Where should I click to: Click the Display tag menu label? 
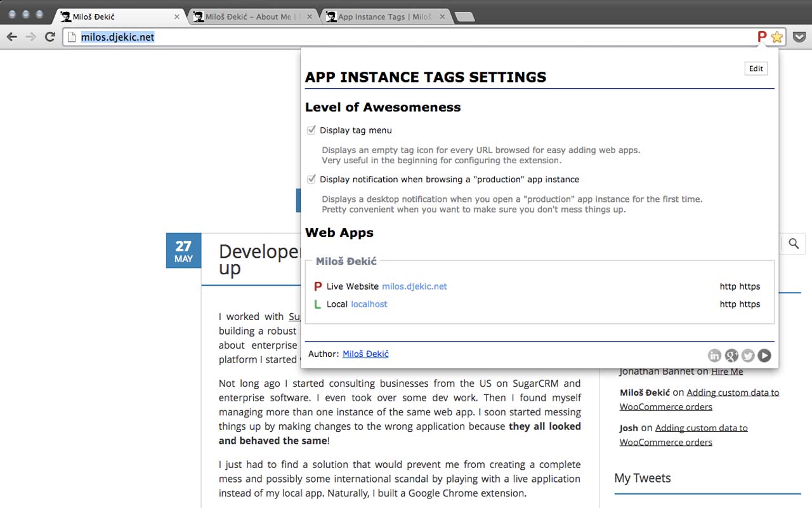[x=356, y=130]
